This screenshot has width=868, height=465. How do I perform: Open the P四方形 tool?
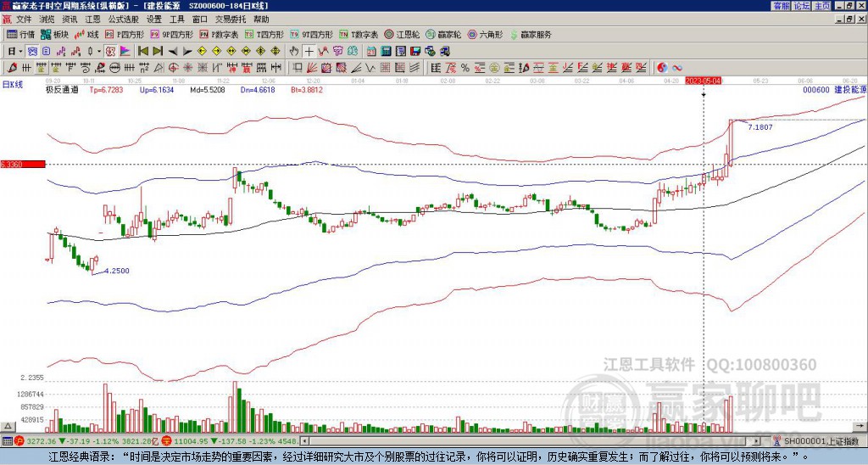[x=125, y=34]
